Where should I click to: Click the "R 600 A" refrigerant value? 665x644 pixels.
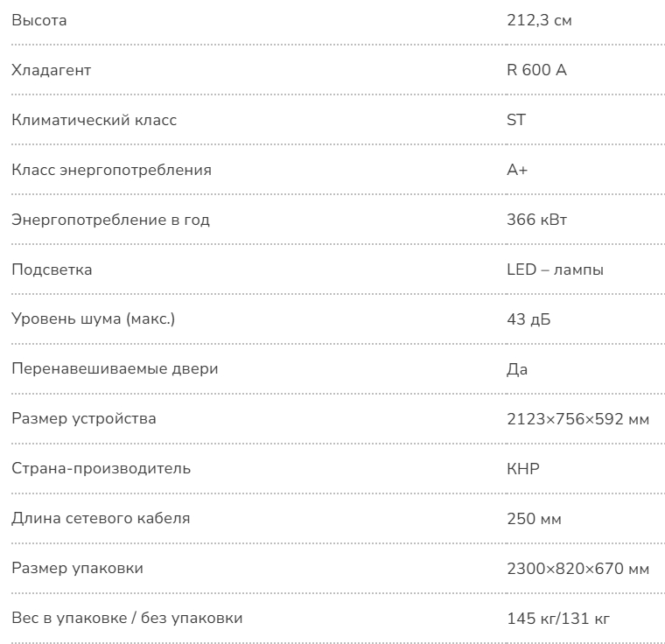coord(536,70)
